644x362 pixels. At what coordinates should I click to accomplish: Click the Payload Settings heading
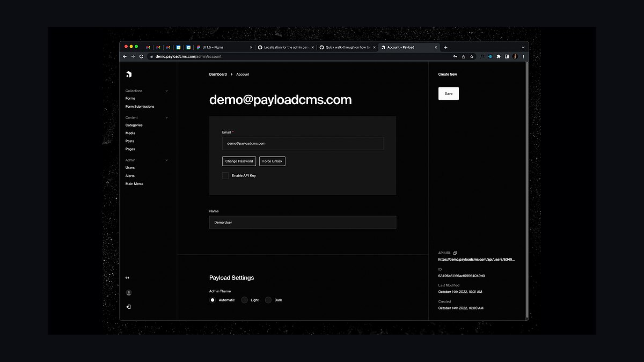232,278
